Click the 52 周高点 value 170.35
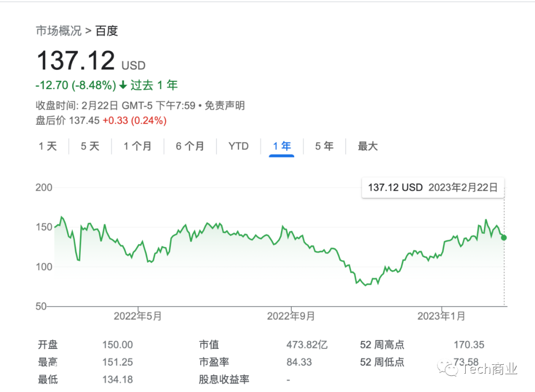 [x=469, y=345]
